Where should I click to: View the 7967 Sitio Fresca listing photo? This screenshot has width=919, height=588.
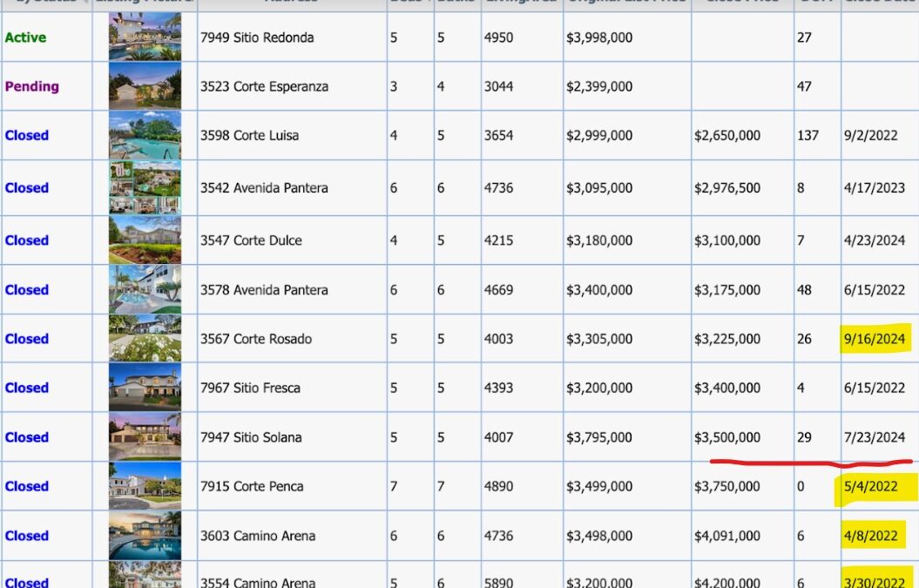(145, 387)
